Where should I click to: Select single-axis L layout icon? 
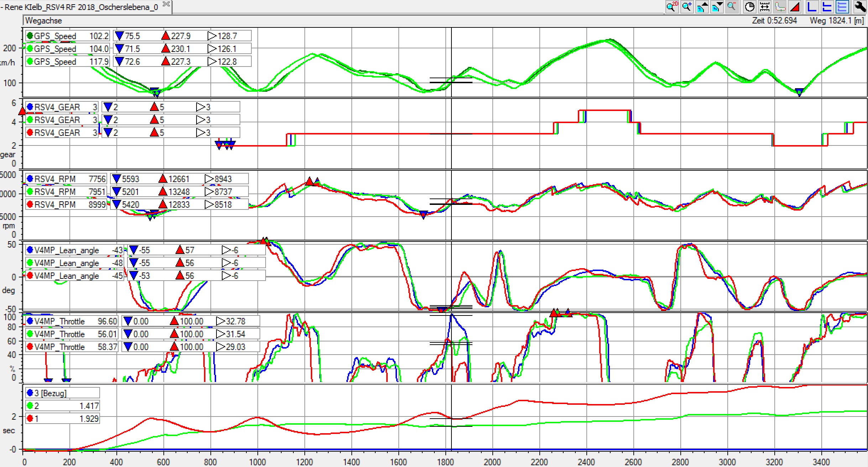(x=812, y=7)
